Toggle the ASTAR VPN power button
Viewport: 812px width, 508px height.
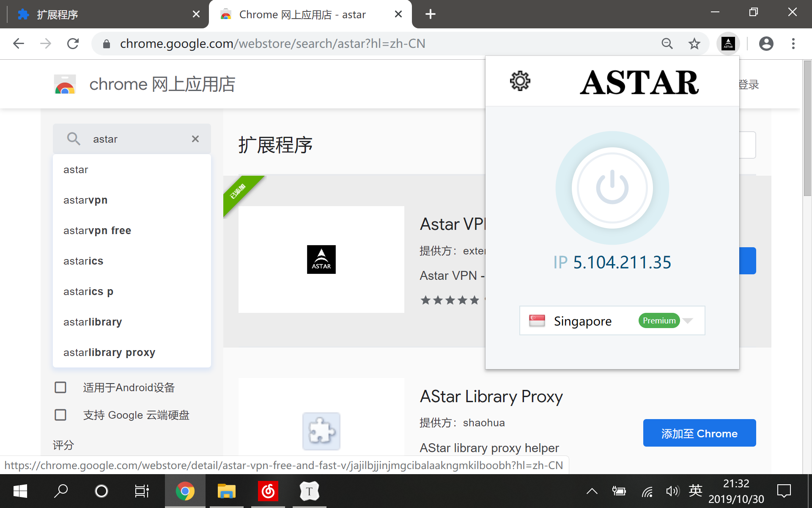[x=612, y=188]
